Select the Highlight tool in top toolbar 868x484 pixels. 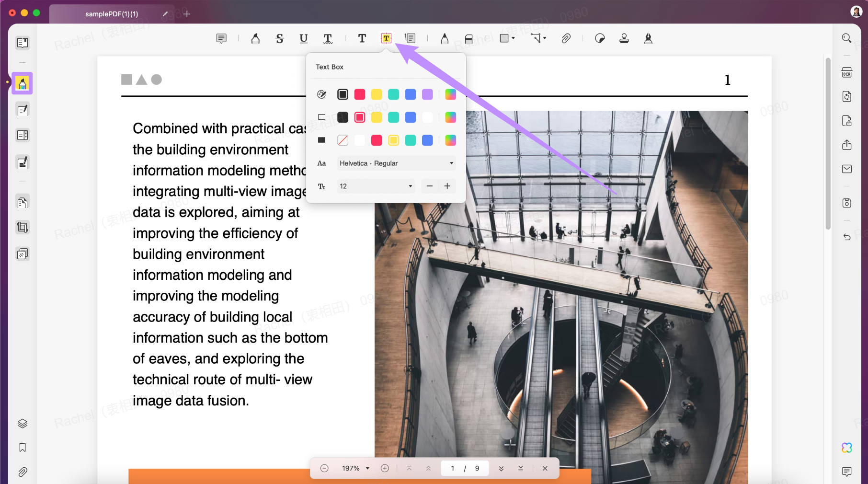click(x=255, y=38)
